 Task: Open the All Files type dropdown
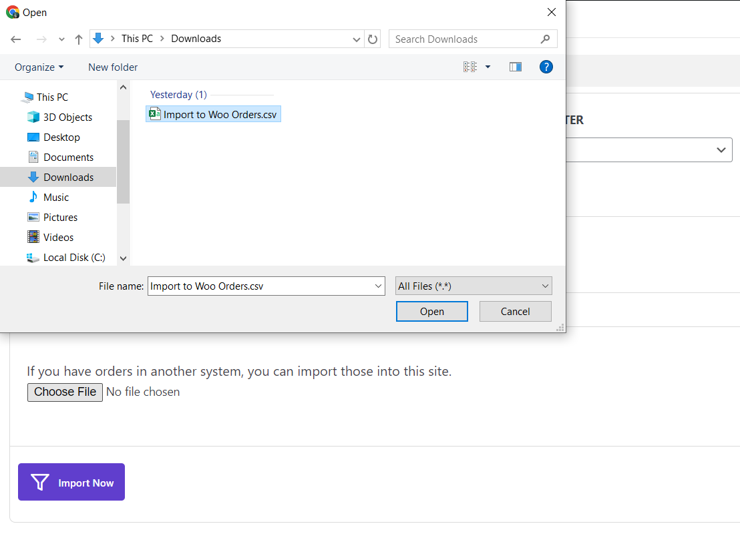pos(473,286)
